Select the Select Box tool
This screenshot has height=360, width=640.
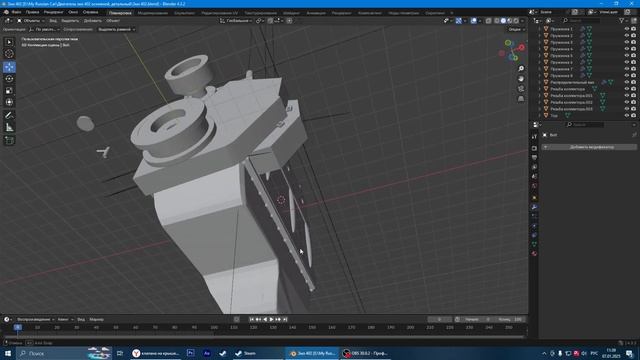tap(9, 42)
